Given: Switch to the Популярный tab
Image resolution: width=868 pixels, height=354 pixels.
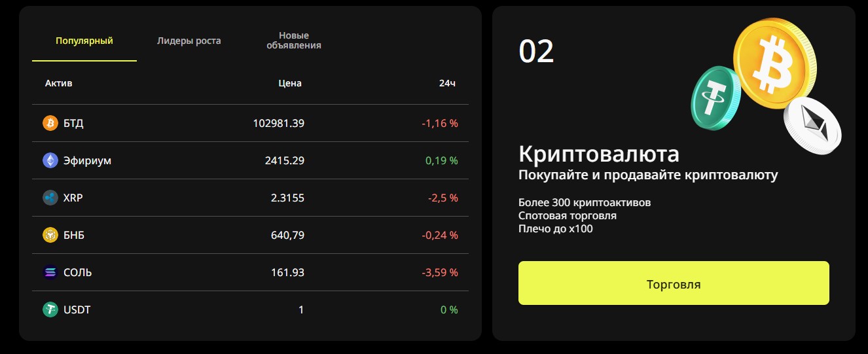Looking at the screenshot, I should (x=84, y=41).
